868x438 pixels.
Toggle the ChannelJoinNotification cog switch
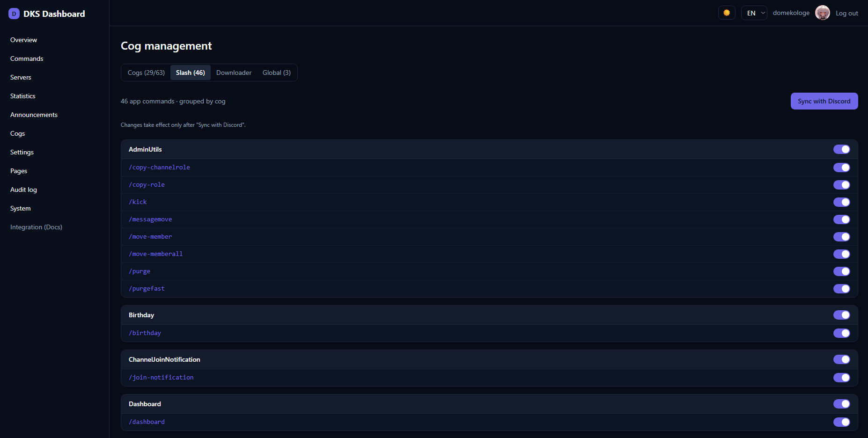coord(842,359)
